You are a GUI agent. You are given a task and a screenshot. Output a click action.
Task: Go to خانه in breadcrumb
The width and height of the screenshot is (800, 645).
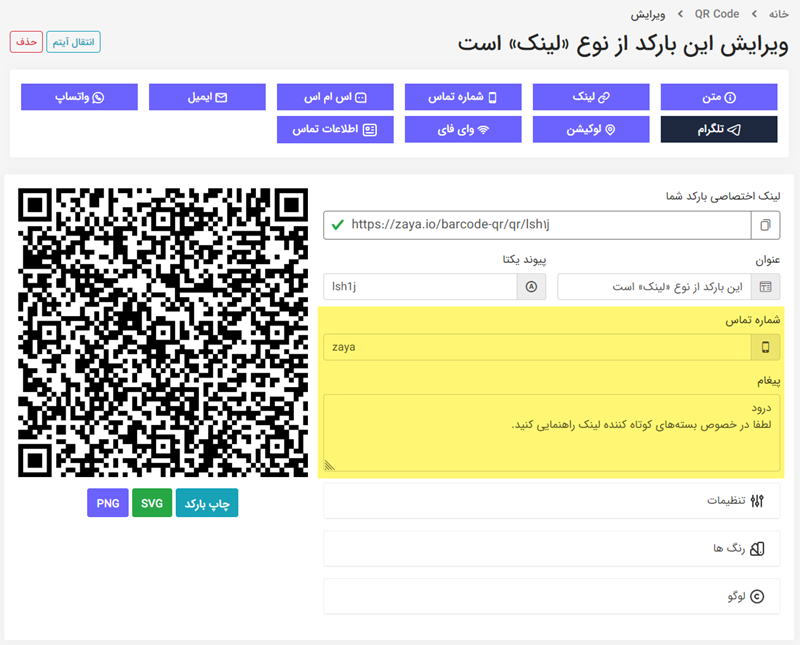[x=779, y=14]
